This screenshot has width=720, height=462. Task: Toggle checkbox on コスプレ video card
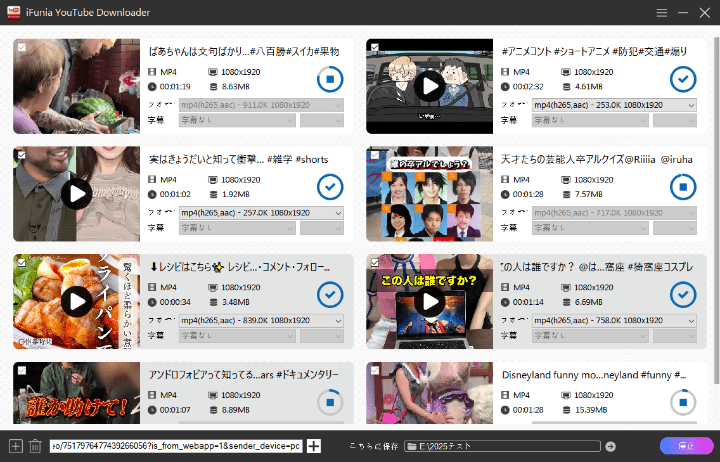coord(375,262)
